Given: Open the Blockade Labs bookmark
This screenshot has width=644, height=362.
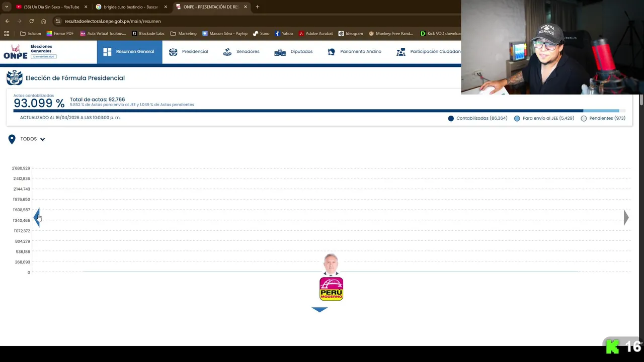Looking at the screenshot, I should [148, 34].
